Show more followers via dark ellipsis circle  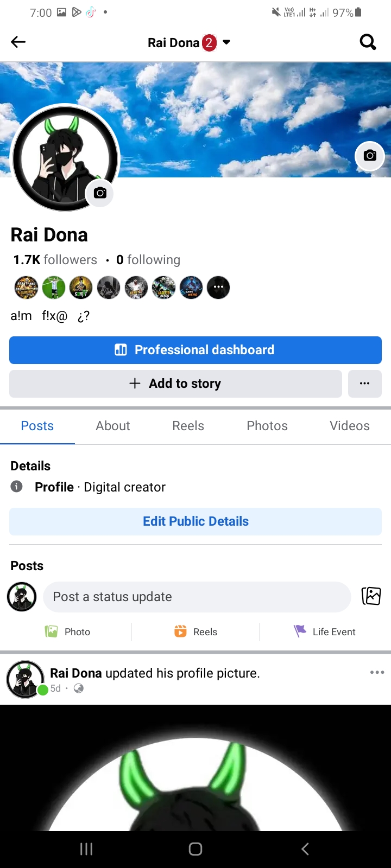pyautogui.click(x=218, y=287)
